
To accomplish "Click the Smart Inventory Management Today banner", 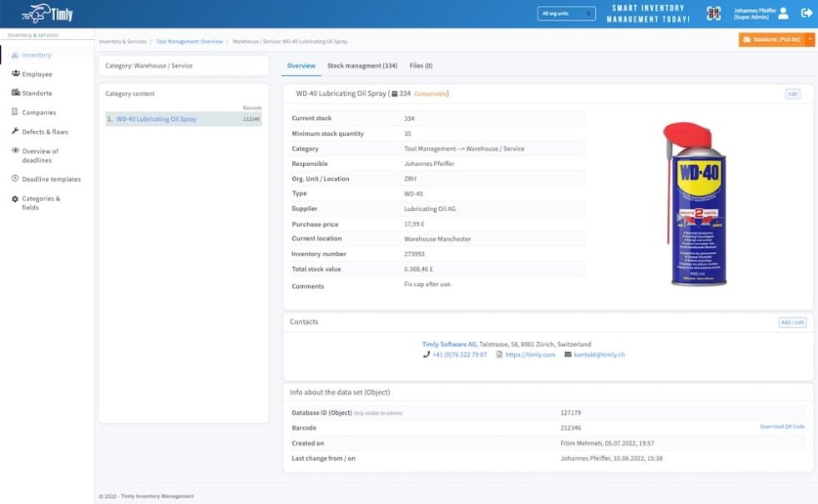I will tap(648, 13).
